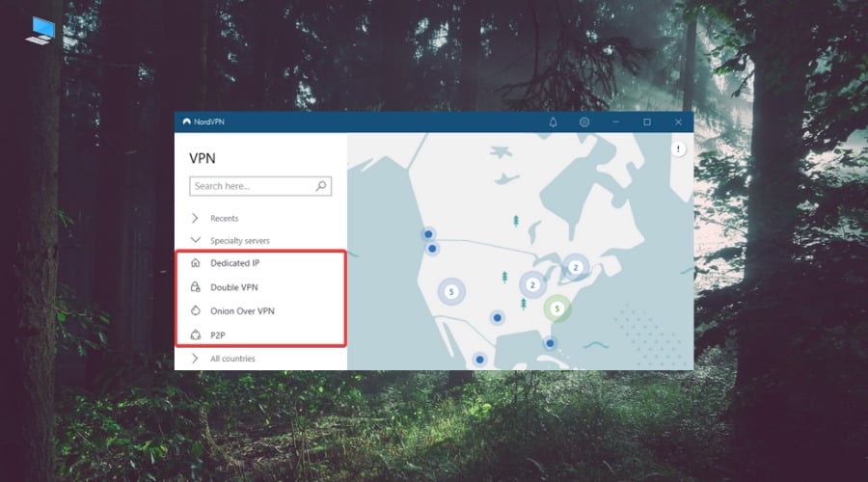The width and height of the screenshot is (868, 482).
Task: Click the Recents label
Action: (x=224, y=219)
